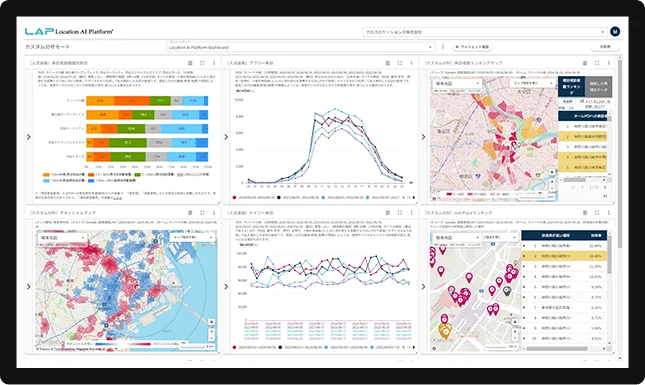
Task: Open more options for hourly visits widget
Action: pos(411,63)
